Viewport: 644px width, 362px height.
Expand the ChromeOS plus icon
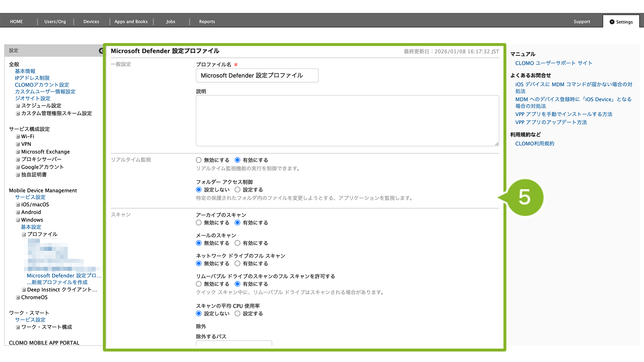(18, 298)
